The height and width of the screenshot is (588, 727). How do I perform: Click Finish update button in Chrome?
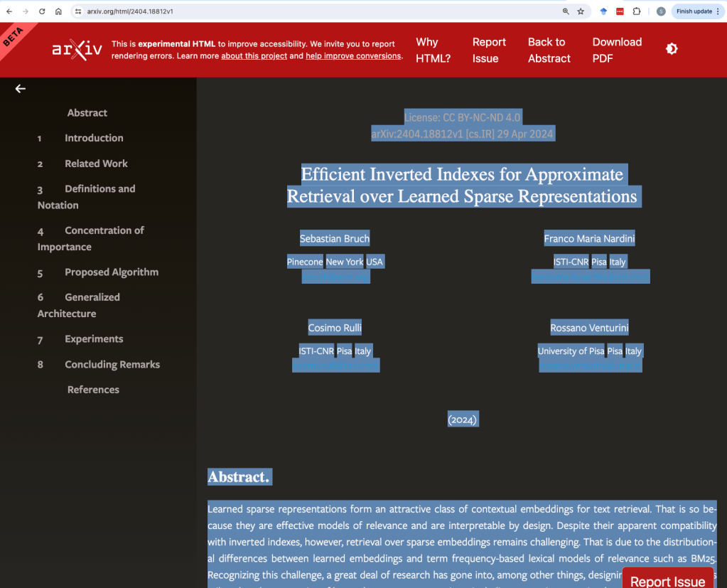click(694, 11)
